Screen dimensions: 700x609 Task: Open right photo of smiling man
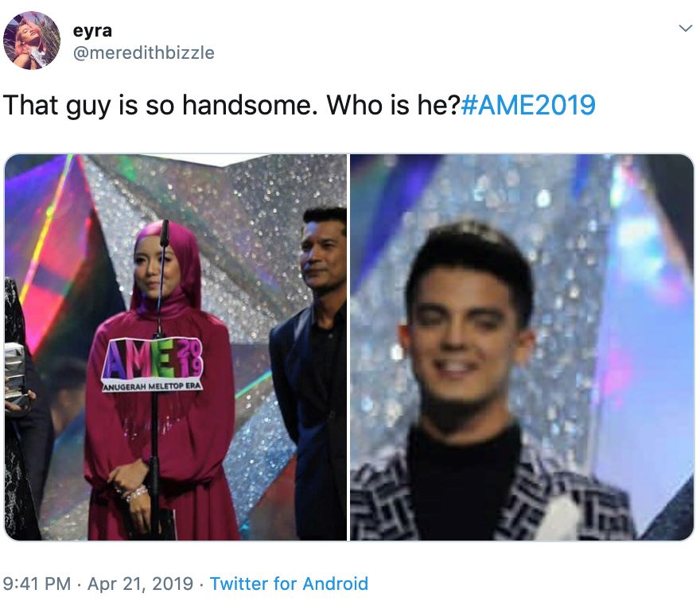point(522,347)
